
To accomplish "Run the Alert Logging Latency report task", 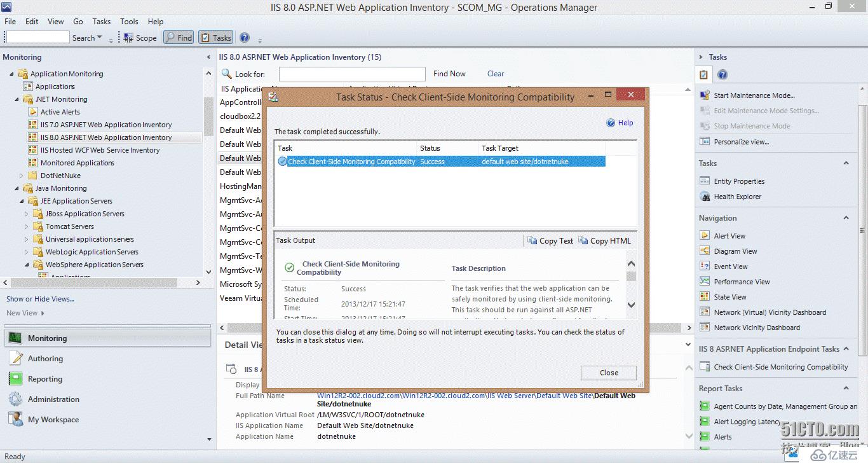I will click(747, 422).
